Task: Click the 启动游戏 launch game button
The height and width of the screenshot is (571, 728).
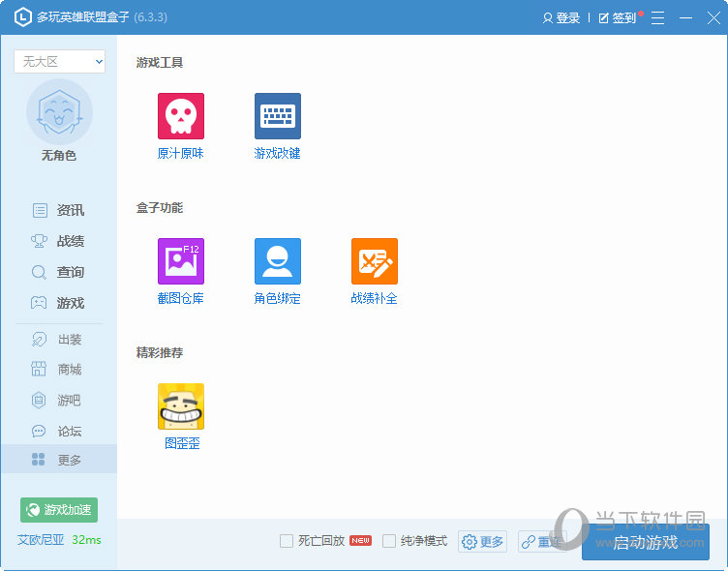Action: click(x=646, y=542)
